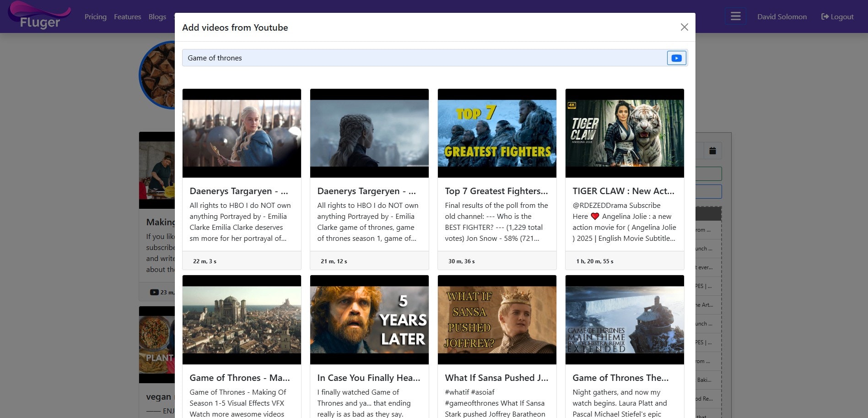The image size is (868, 418).
Task: Open the hamburger menu in header
Action: (x=735, y=16)
